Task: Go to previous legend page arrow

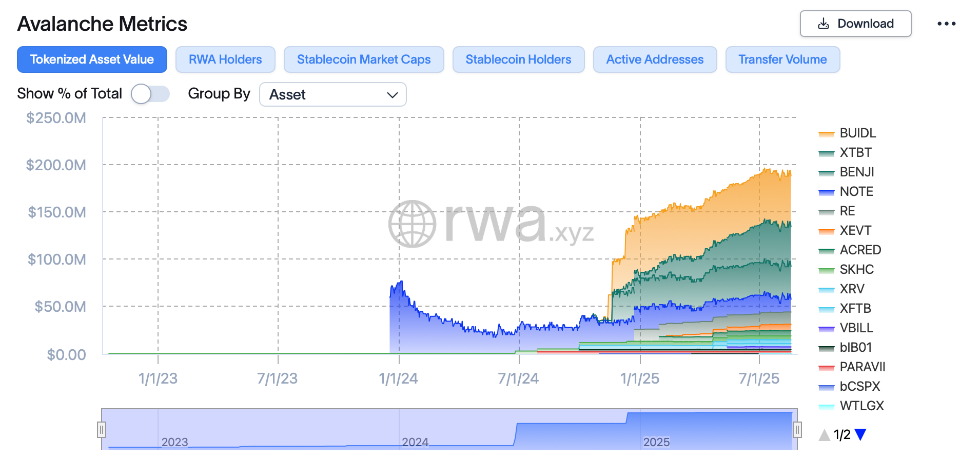Action: tap(824, 435)
